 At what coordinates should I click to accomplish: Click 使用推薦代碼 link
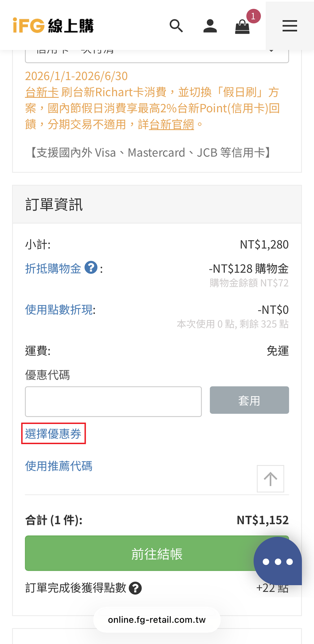[x=59, y=466]
